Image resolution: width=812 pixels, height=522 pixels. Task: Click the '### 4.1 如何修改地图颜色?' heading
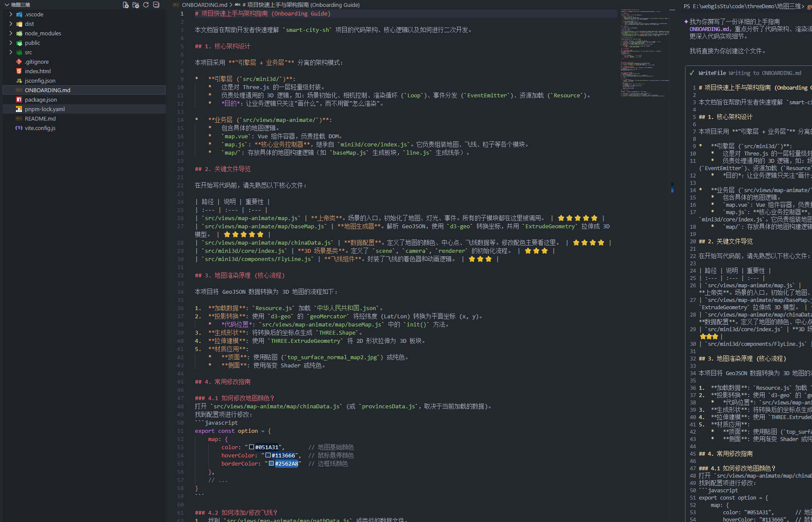(x=235, y=398)
